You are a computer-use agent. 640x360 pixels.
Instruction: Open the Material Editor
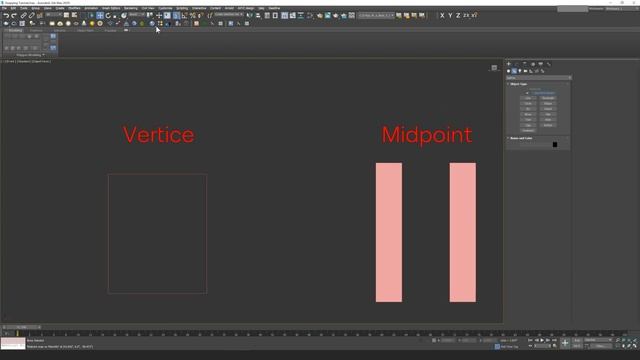[x=309, y=16]
